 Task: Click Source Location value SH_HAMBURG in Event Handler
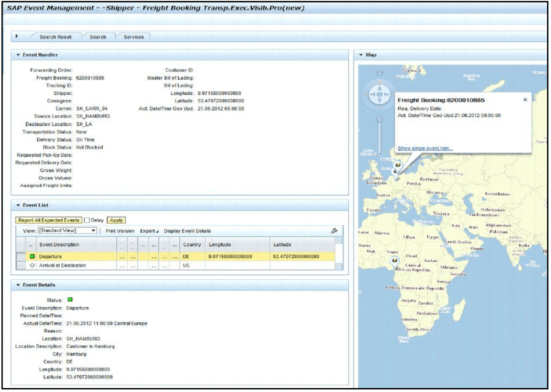point(93,116)
